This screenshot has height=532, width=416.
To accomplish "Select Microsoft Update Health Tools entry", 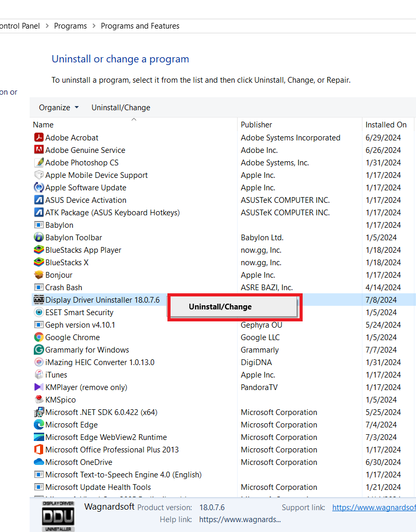I will (224, 487).
